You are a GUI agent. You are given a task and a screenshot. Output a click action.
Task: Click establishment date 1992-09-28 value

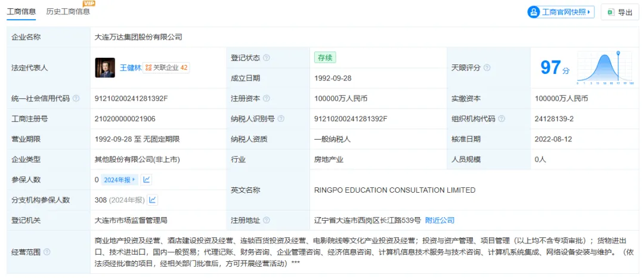333,78
